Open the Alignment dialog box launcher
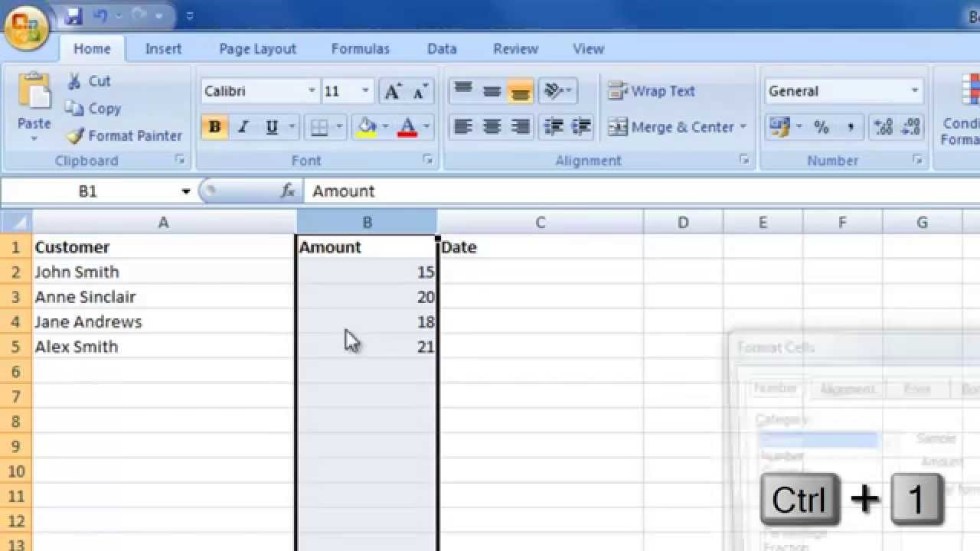 click(743, 160)
